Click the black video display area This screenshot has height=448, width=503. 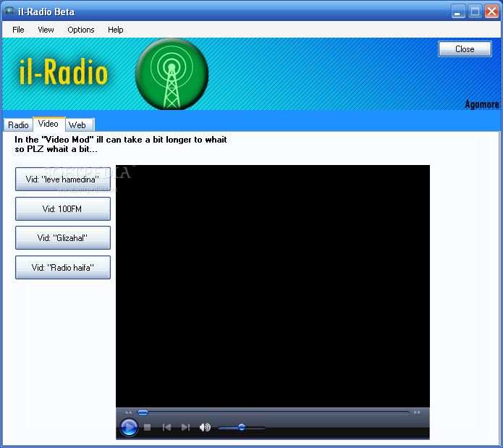273,286
